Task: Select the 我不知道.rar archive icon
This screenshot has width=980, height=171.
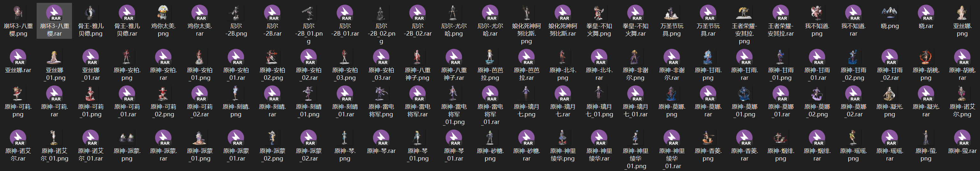Action: 854,13
